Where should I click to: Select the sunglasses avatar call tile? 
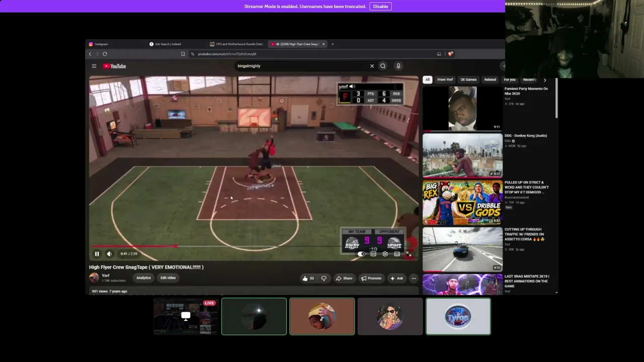tap(390, 316)
